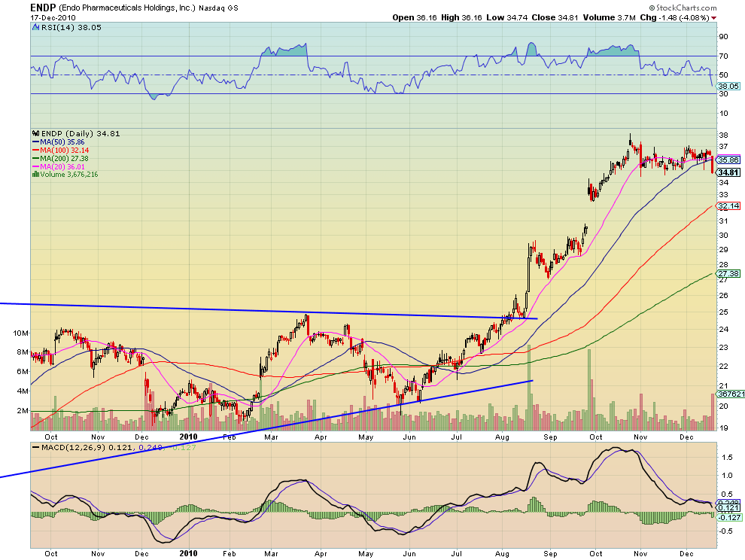Click the 2010 label below volume bars
Viewport: 745px width, 560px height.
coord(188,437)
